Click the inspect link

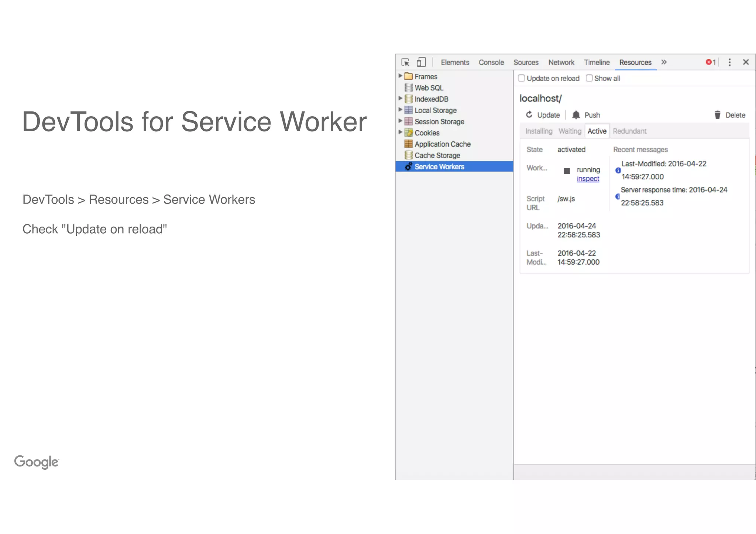click(x=588, y=179)
